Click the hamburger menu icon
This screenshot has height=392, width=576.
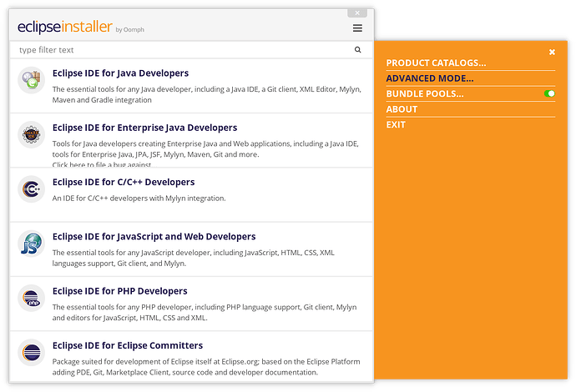[x=357, y=28]
